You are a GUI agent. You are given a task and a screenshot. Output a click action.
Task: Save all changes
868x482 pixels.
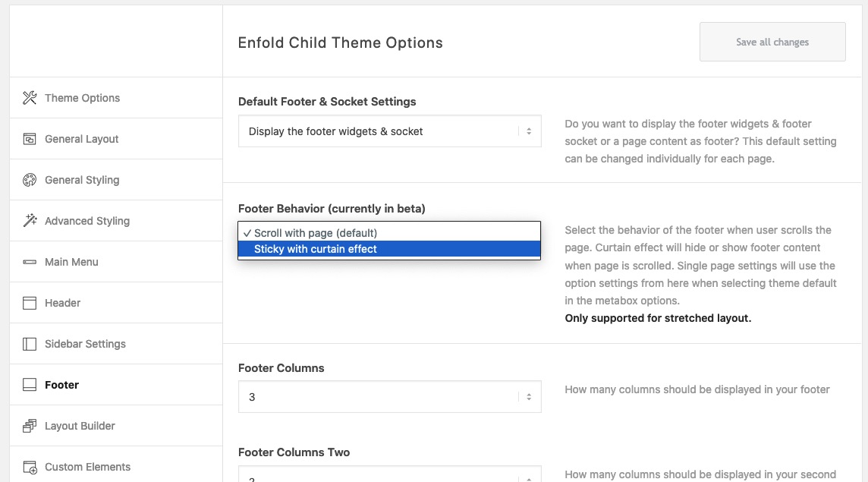point(772,42)
